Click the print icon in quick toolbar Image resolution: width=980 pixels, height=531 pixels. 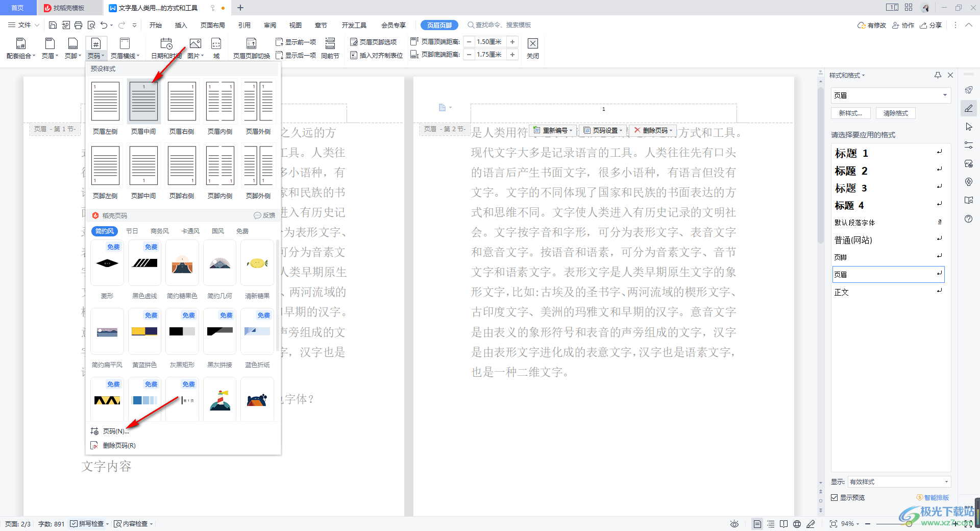point(78,25)
